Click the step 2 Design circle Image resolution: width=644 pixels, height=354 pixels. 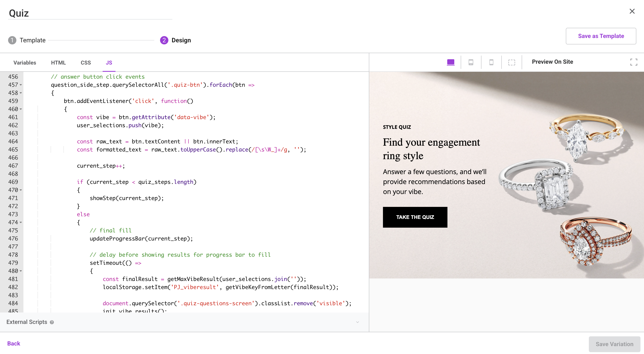click(164, 40)
